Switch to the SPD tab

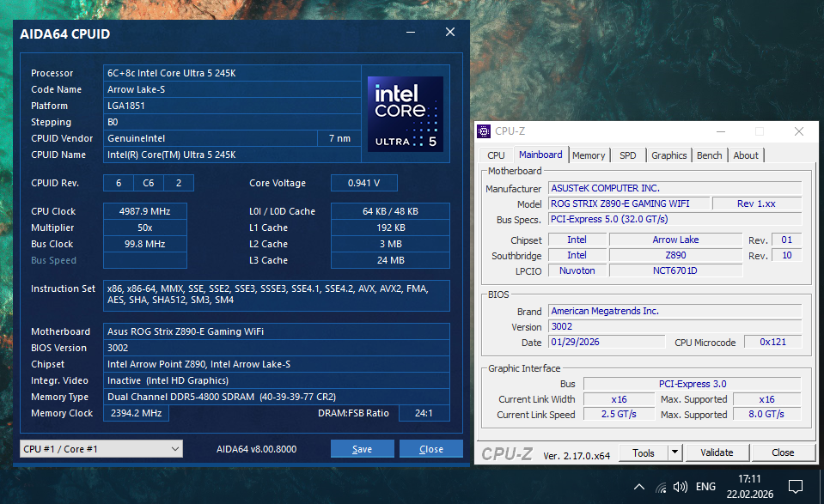627,155
